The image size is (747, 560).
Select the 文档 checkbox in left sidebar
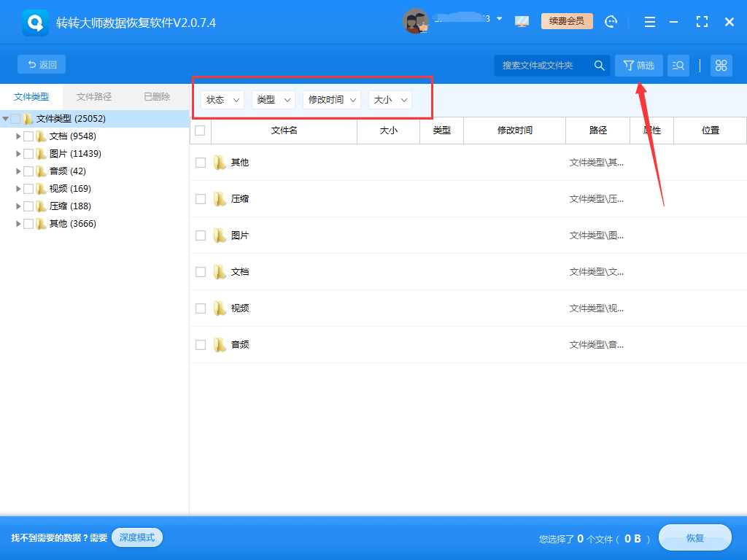pyautogui.click(x=29, y=136)
